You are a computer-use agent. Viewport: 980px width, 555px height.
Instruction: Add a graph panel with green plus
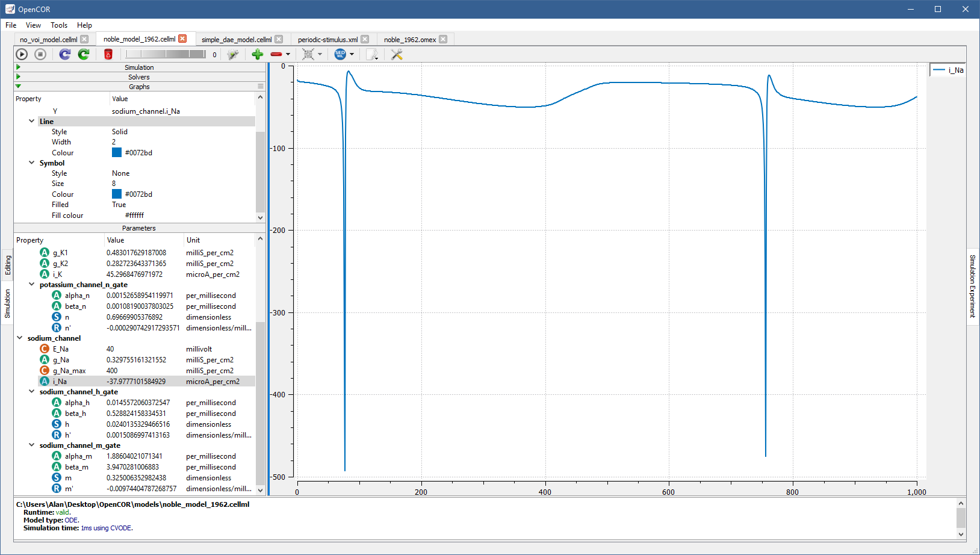[x=258, y=54]
